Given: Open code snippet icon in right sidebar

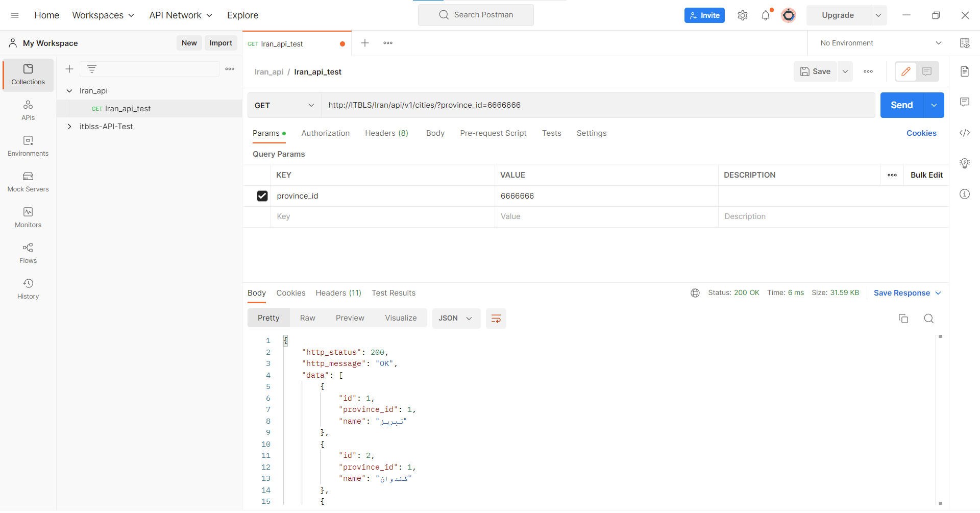Looking at the screenshot, I should 965,133.
